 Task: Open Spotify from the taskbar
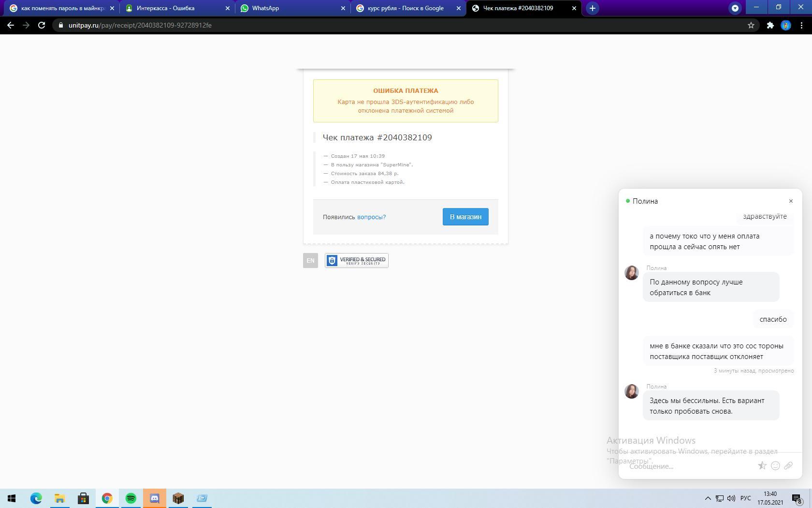pos(130,498)
